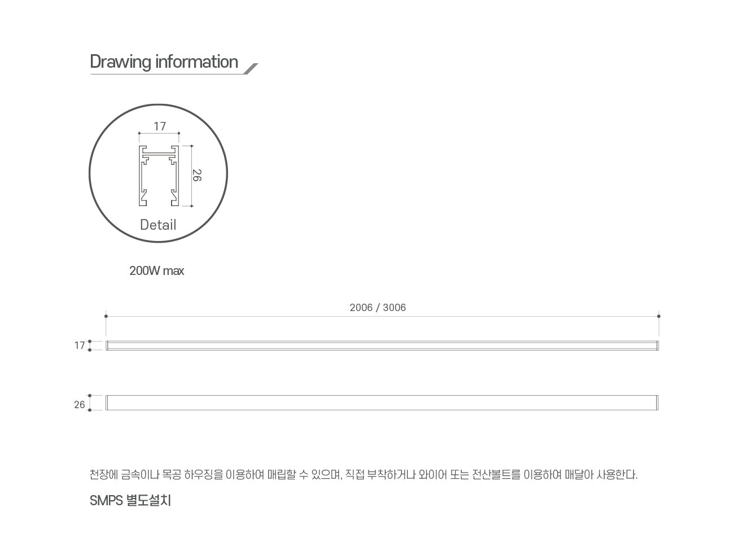Click the Korean installation description sentence
This screenshot has height=560, width=736.
[x=363, y=475]
